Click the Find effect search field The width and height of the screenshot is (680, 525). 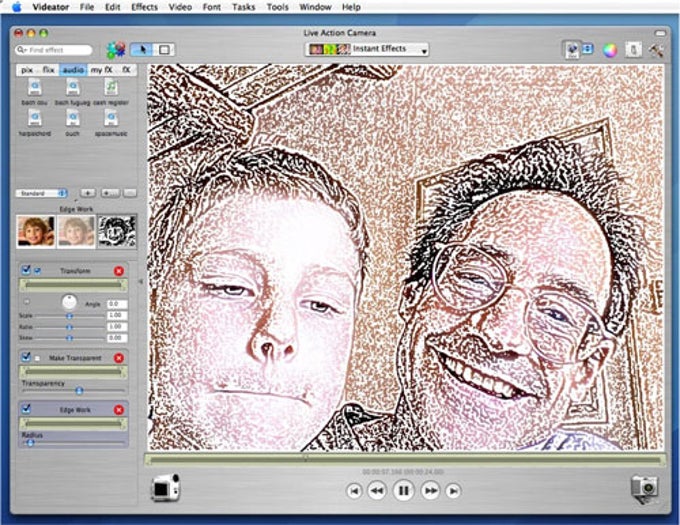pyautogui.click(x=54, y=50)
